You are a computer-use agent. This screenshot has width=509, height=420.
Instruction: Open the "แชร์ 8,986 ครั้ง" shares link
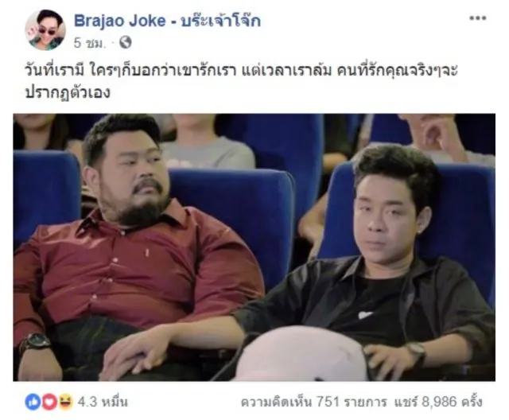(x=438, y=402)
